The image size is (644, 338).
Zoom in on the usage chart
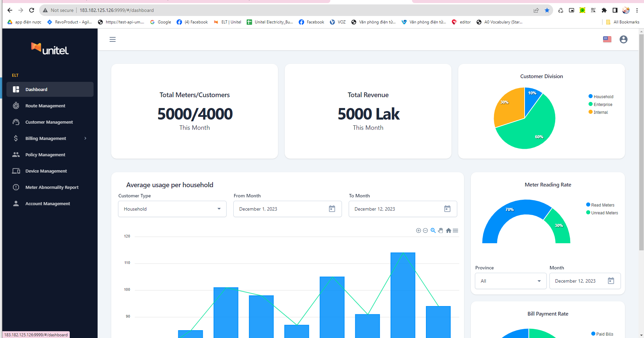(x=418, y=231)
